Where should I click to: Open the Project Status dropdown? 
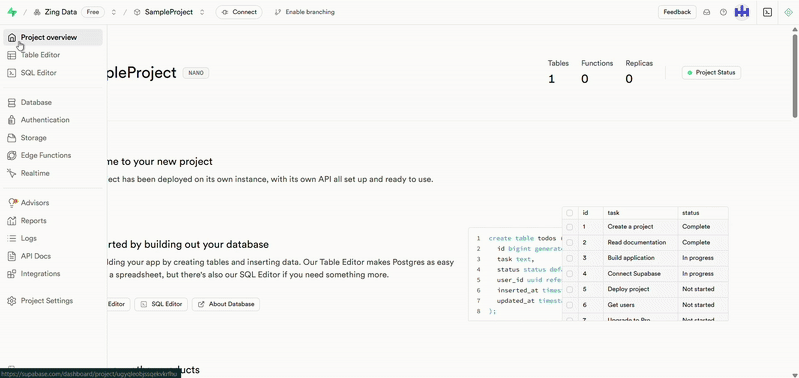pyautogui.click(x=711, y=73)
